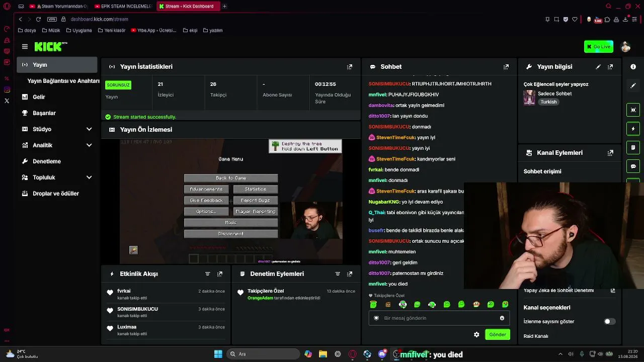644x362 pixels.
Task: Click the green Kick logo
Action: [50, 46]
